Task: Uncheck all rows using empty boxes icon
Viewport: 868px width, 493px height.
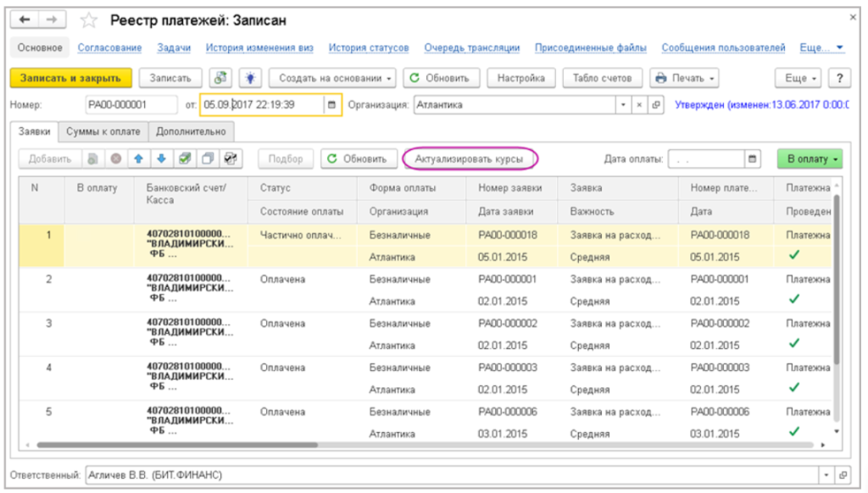Action: [206, 158]
